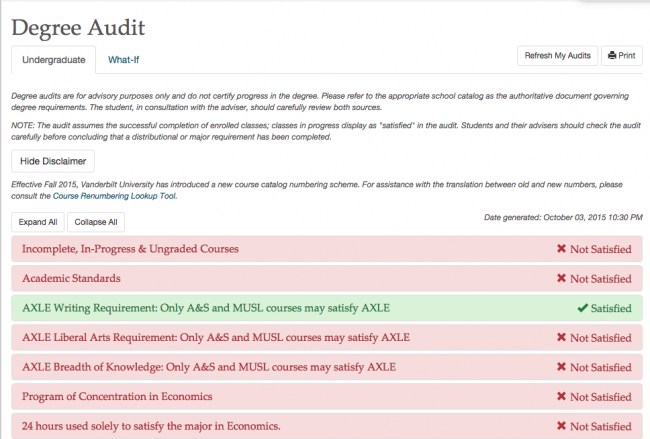The height and width of the screenshot is (439, 650).
Task: Click the printer icon in Print button
Action: (x=611, y=56)
